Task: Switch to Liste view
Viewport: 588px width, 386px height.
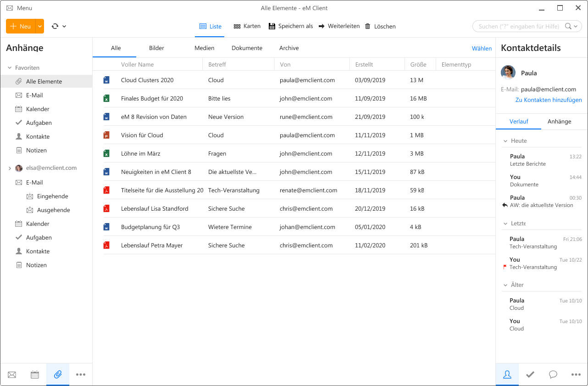Action: (210, 26)
